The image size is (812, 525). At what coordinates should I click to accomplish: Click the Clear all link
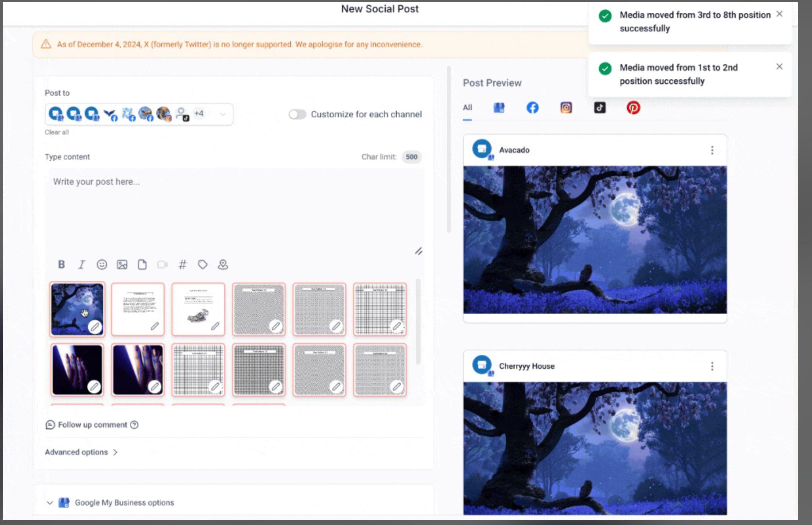(x=57, y=132)
